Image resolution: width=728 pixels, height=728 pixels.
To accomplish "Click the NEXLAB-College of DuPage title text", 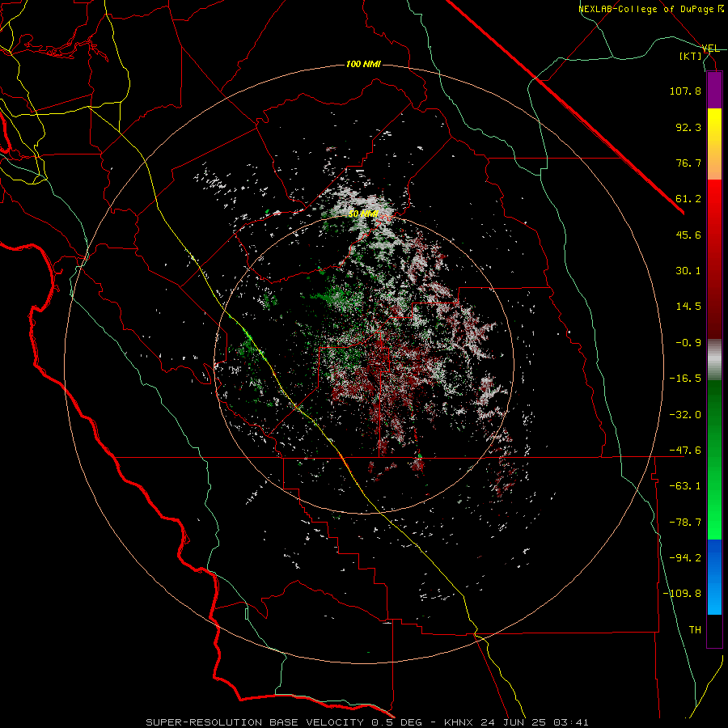I will coord(651,9).
